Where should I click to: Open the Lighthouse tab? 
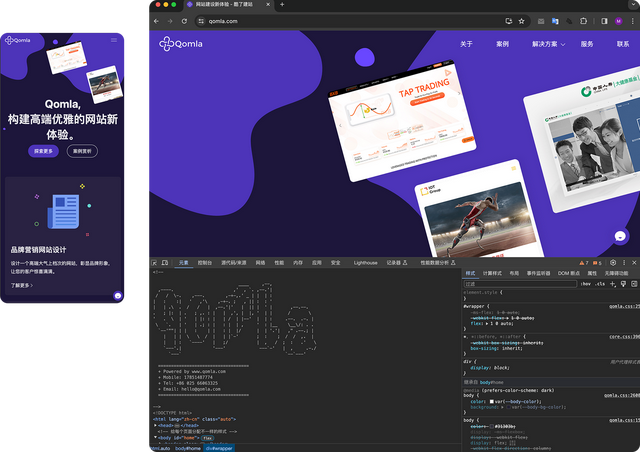pos(366,263)
